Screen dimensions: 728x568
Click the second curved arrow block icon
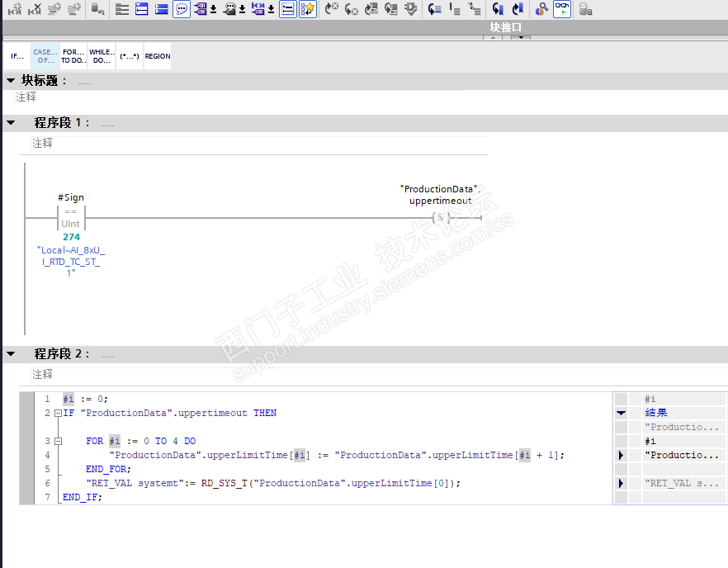tap(391, 9)
